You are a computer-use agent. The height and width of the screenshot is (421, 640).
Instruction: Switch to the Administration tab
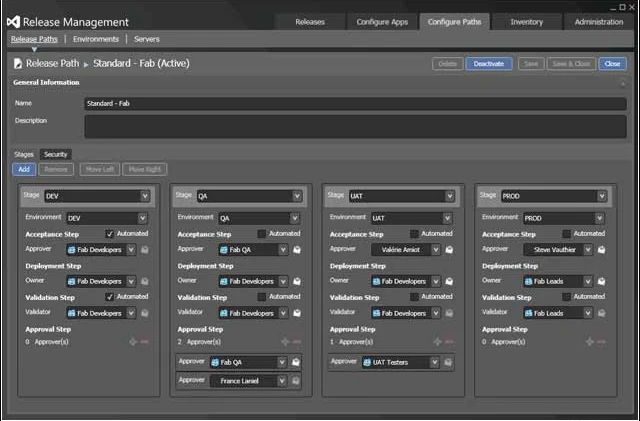[x=599, y=22]
